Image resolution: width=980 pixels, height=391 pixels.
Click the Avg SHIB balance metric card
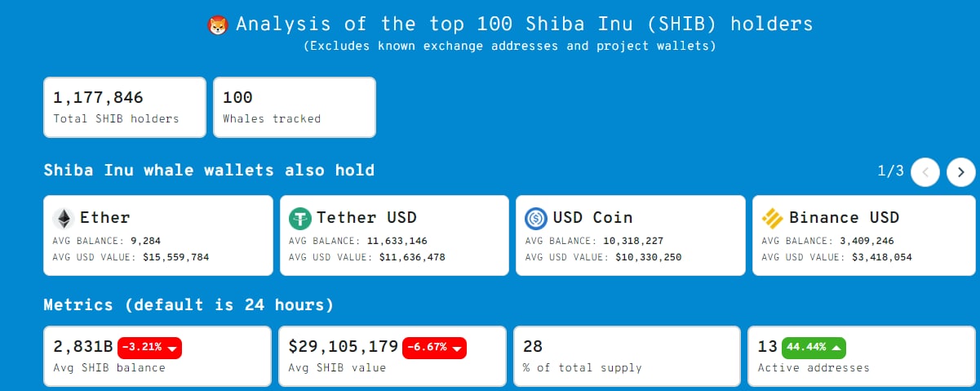coord(157,357)
